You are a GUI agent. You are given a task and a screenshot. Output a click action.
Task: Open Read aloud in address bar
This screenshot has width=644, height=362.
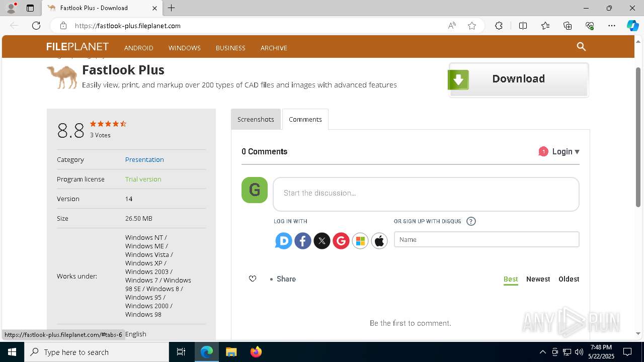point(452,26)
